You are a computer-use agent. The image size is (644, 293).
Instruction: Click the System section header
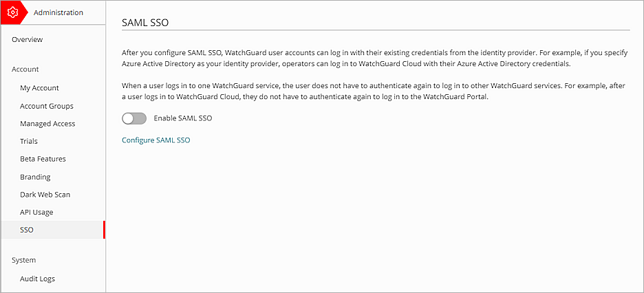[x=24, y=261]
